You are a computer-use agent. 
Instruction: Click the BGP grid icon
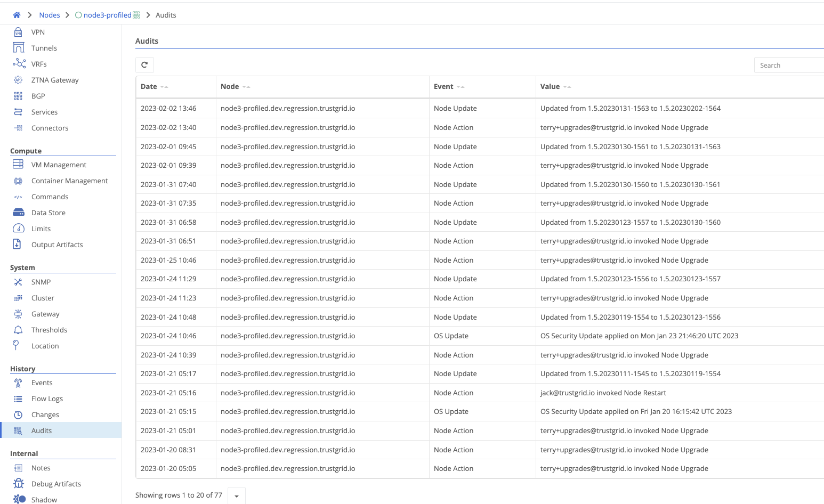(18, 96)
